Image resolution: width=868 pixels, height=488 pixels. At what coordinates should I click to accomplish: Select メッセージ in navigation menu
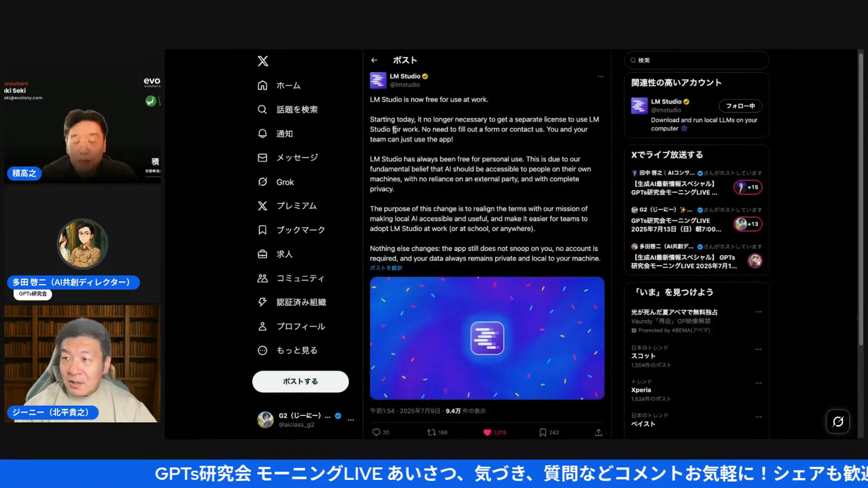(297, 158)
